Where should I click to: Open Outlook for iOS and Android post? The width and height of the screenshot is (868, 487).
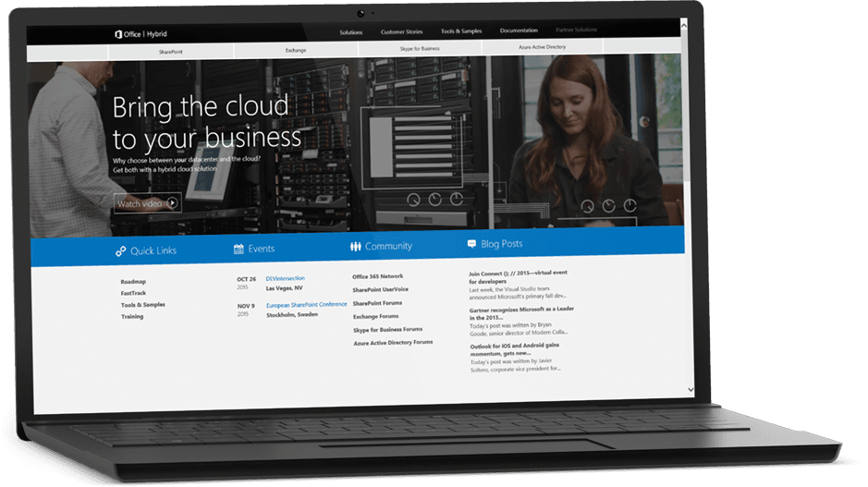pyautogui.click(x=515, y=349)
